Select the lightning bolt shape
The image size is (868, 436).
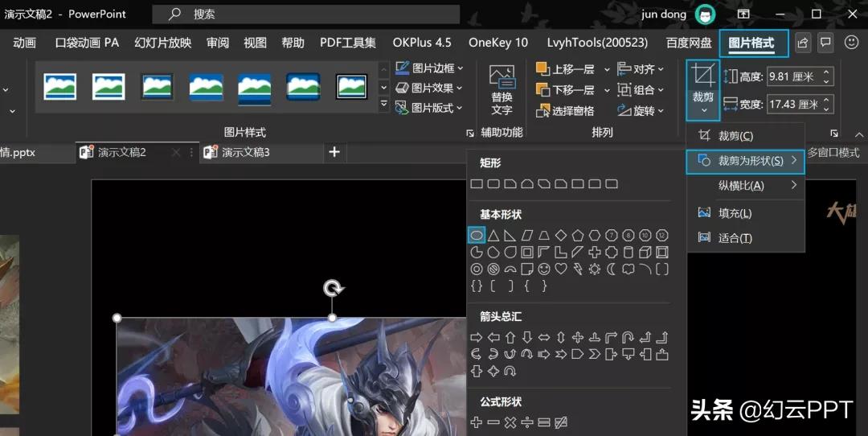tap(577, 269)
